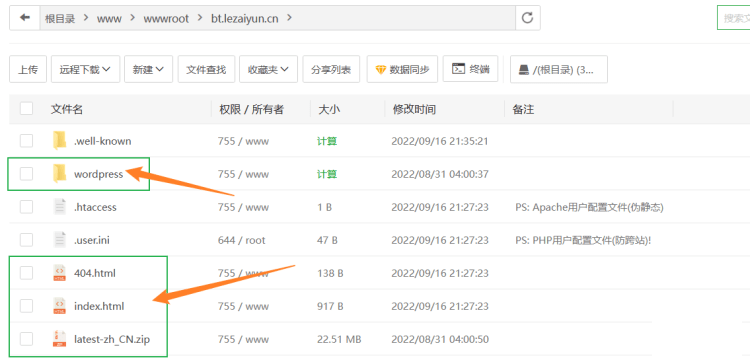Screen dimensions: 750x364
Task: Open the wordpress folder icon
Action: [x=59, y=174]
